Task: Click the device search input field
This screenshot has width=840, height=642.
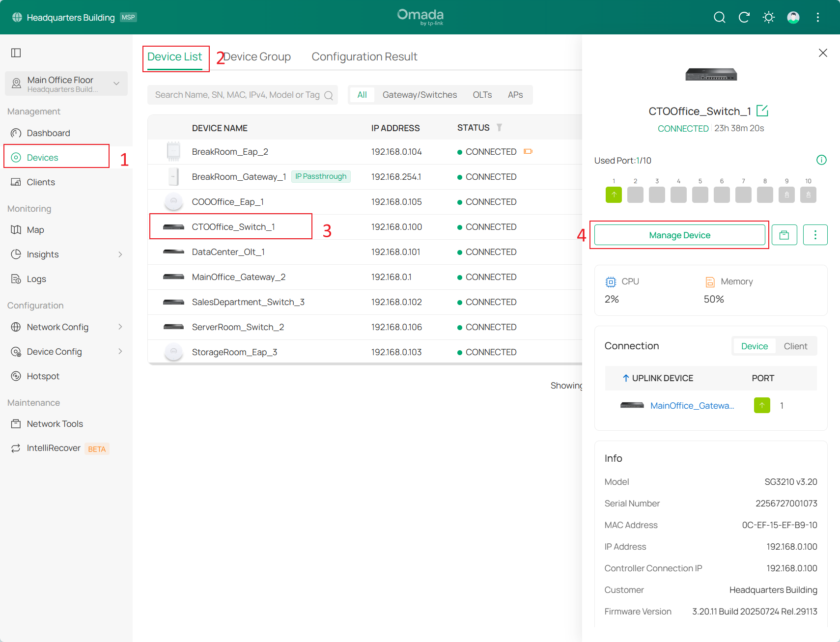Action: tap(237, 95)
